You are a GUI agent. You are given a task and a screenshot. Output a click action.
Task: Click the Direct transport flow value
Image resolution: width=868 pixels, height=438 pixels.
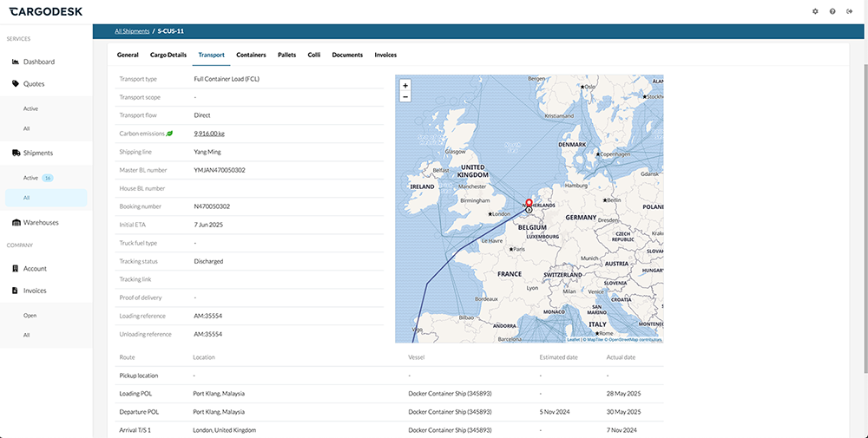pos(202,115)
